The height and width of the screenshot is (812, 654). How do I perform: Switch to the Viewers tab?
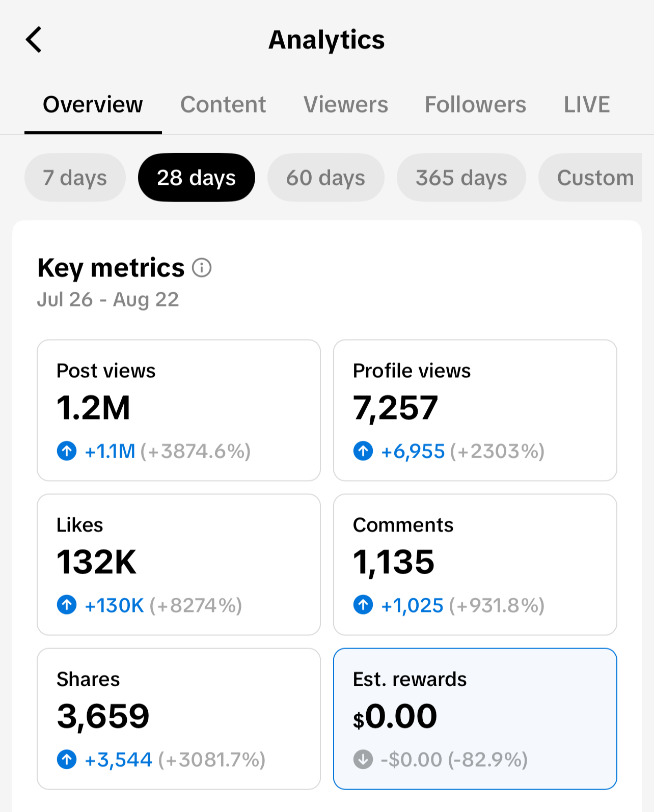tap(346, 104)
